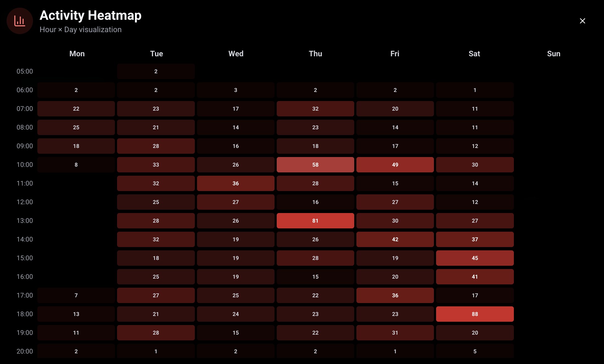Select the 45 cell at Saturday 15:00
604x364 pixels.
coord(475,258)
